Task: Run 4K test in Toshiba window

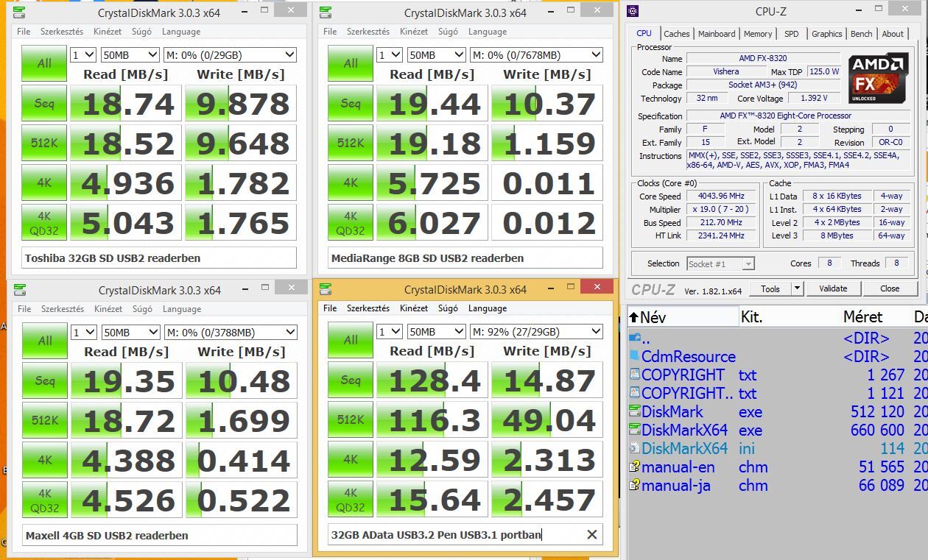Action: pyautogui.click(x=45, y=182)
